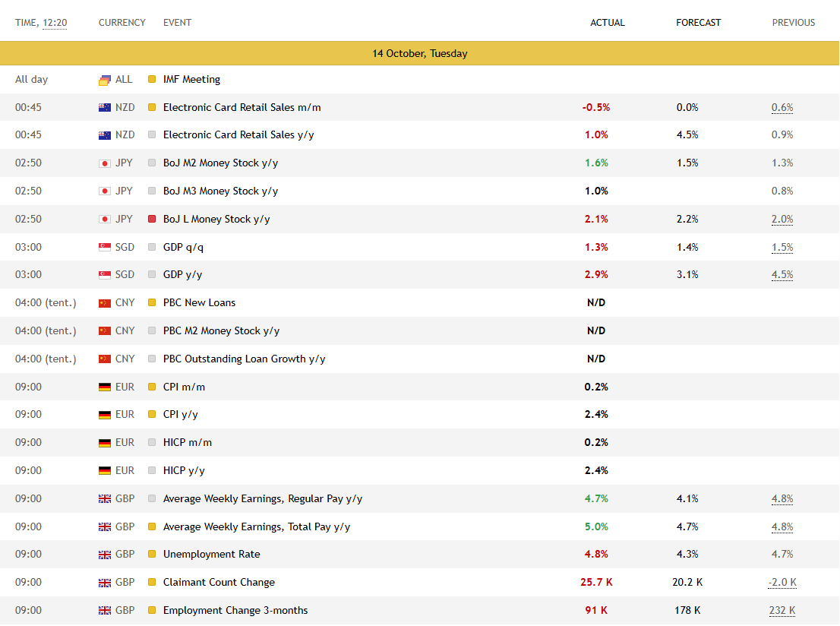The width and height of the screenshot is (840, 626).
Task: Click the ALL currencies icon for IMF Meeting
Action: point(105,80)
